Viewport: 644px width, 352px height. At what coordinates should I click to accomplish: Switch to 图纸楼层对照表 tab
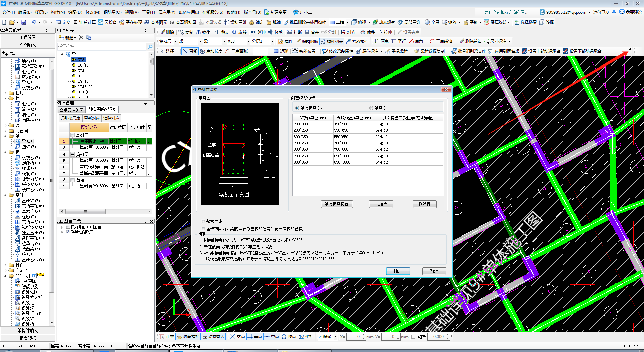102,109
